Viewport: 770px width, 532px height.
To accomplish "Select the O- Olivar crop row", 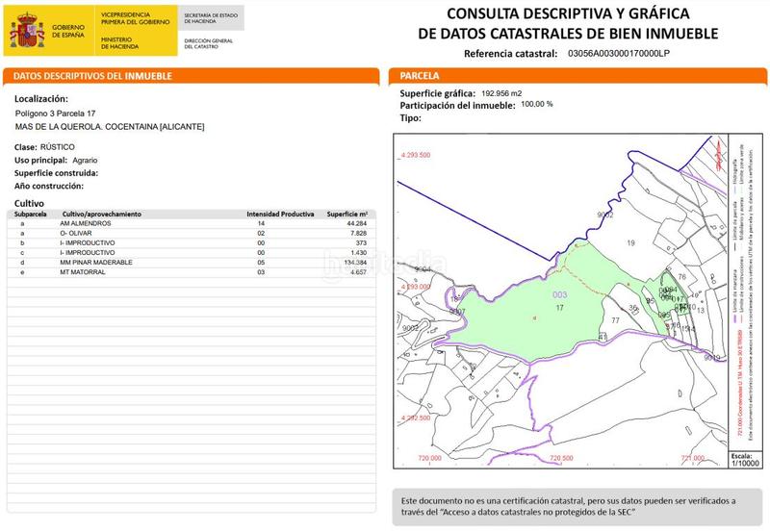I will click(x=191, y=233).
